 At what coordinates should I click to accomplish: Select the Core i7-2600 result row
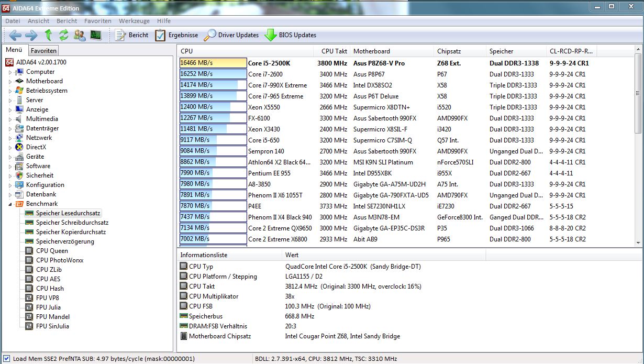pyautogui.click(x=406, y=74)
